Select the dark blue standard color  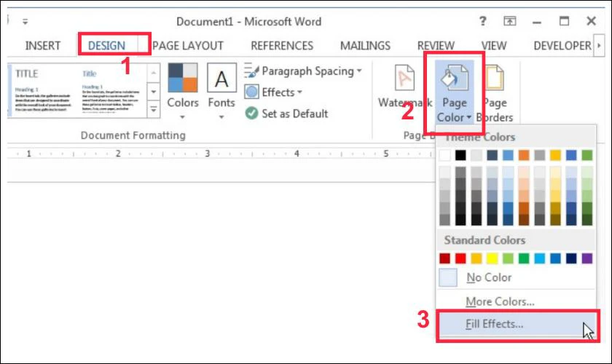(571, 258)
